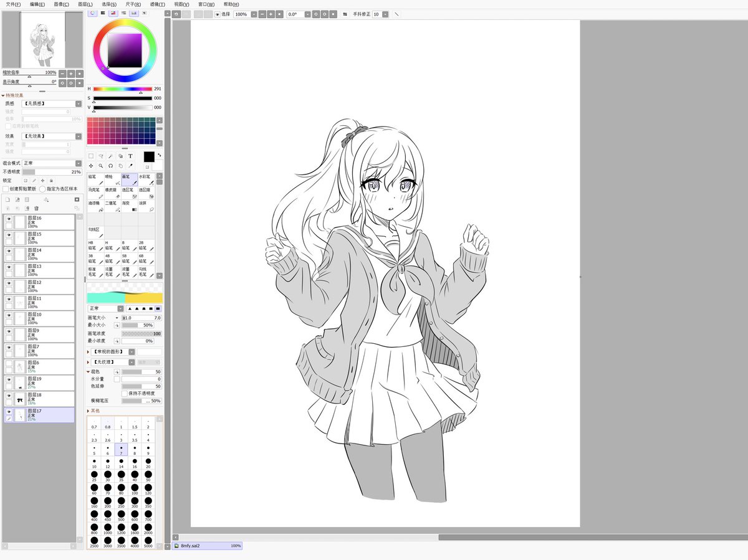The height and width of the screenshot is (560, 748).
Task: Open the 视图(V) menu
Action: tap(181, 4)
